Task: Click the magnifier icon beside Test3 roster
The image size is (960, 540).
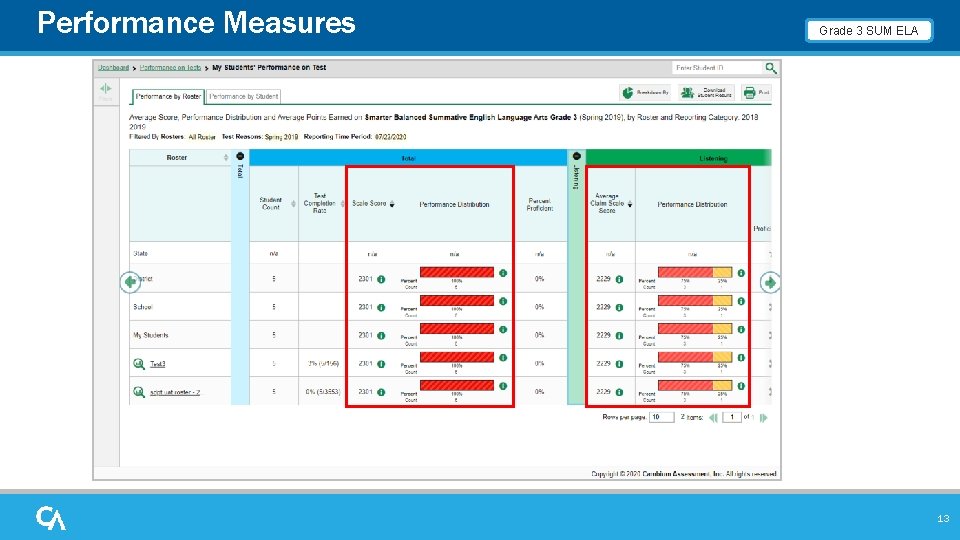Action: pos(139,364)
